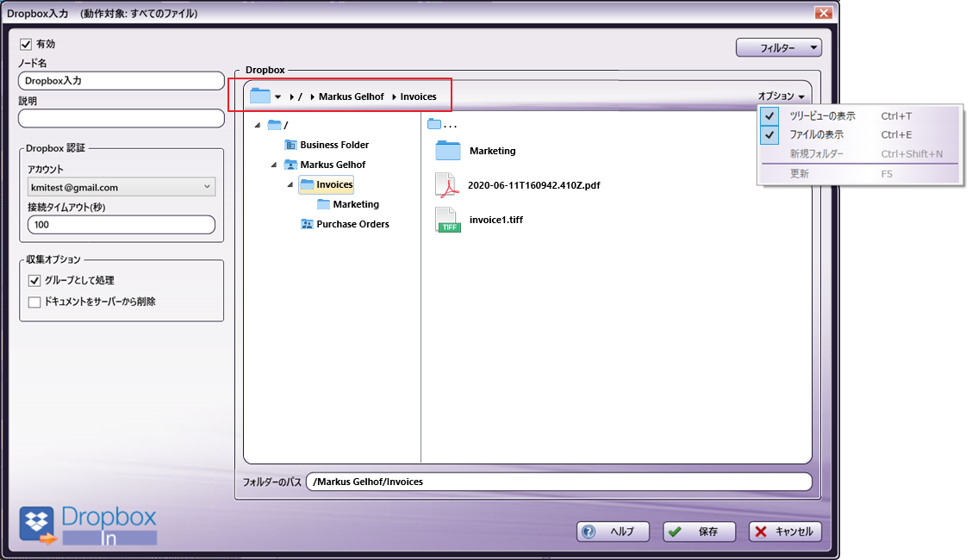The width and height of the screenshot is (972, 560).
Task: Click the Business Folder icon in tree
Action: tap(290, 145)
